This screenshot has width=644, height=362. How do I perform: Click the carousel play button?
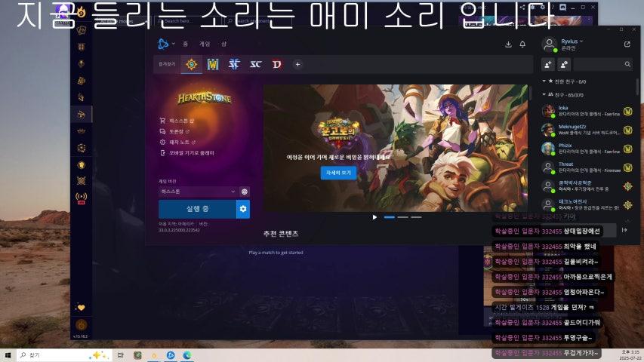point(374,217)
